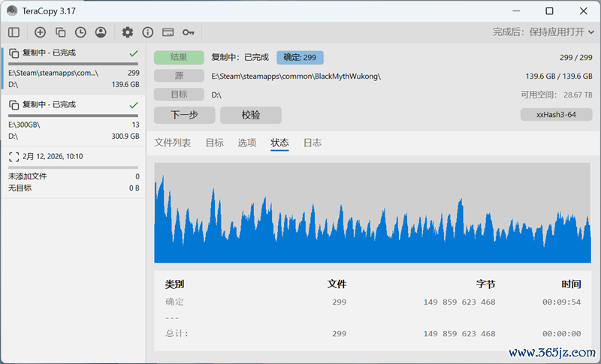
Task: Click the blue transfer speed graph
Action: click(373, 213)
